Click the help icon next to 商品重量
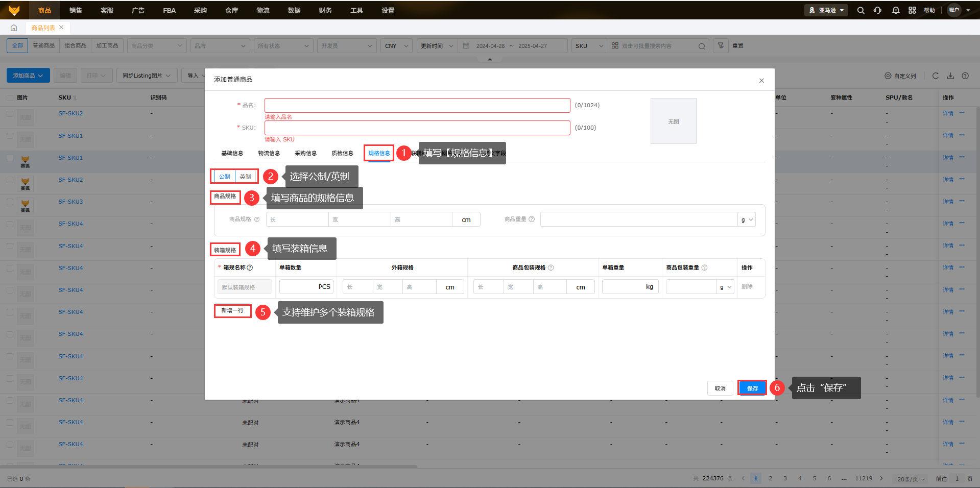Screen dimensions: 980x488 click(x=532, y=219)
